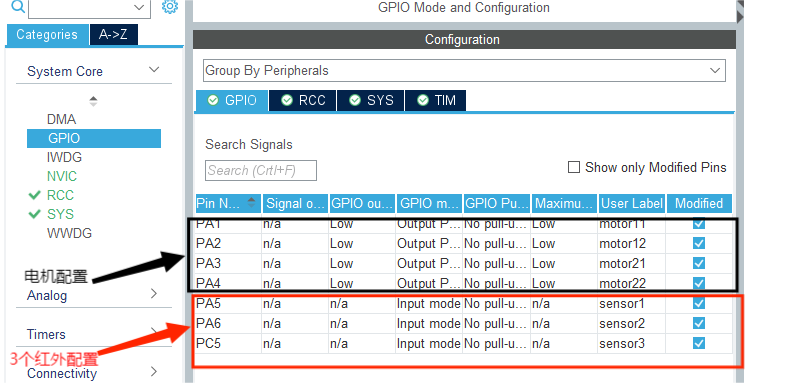Screen dimensions: 794x383
Task: Switch to the Categories tab
Action: 47,34
